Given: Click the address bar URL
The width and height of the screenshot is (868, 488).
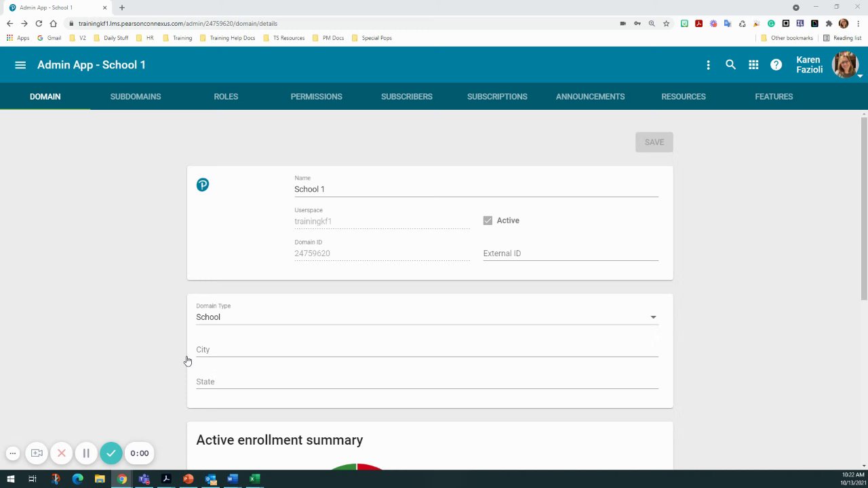Looking at the screenshot, I should coord(178,23).
